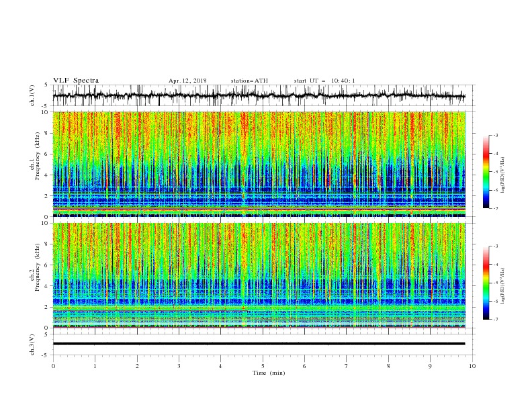
Task: Click the "VLF Spectra" title text
Action: [76, 81]
